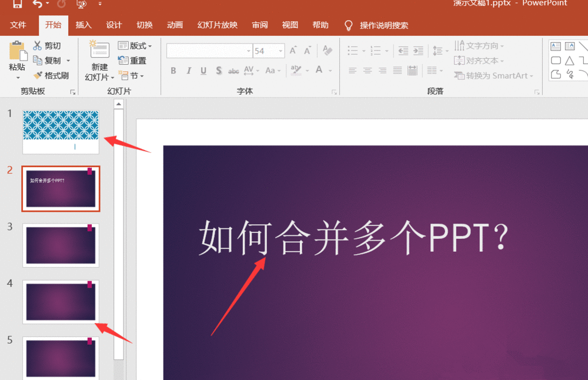Viewport: 588px width, 380px height.
Task: Click the 复制 (Copy) icon
Action: [38, 60]
